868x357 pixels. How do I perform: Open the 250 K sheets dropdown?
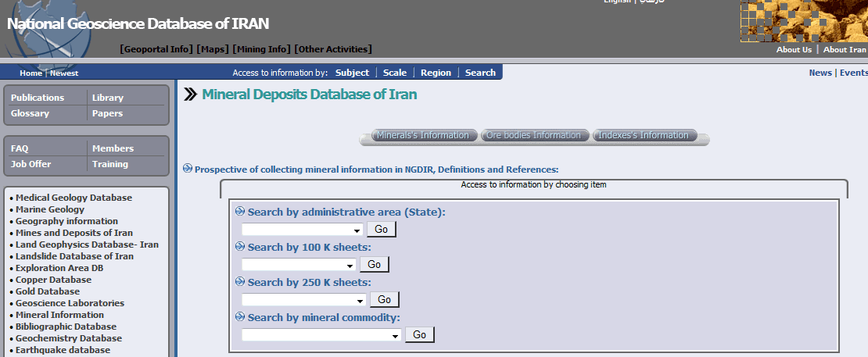click(x=304, y=300)
